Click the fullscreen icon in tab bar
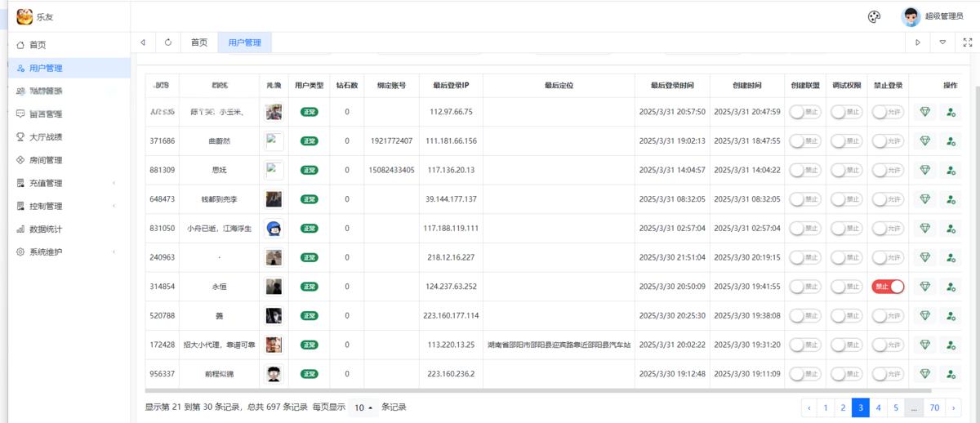The width and height of the screenshot is (980, 423). (x=968, y=42)
